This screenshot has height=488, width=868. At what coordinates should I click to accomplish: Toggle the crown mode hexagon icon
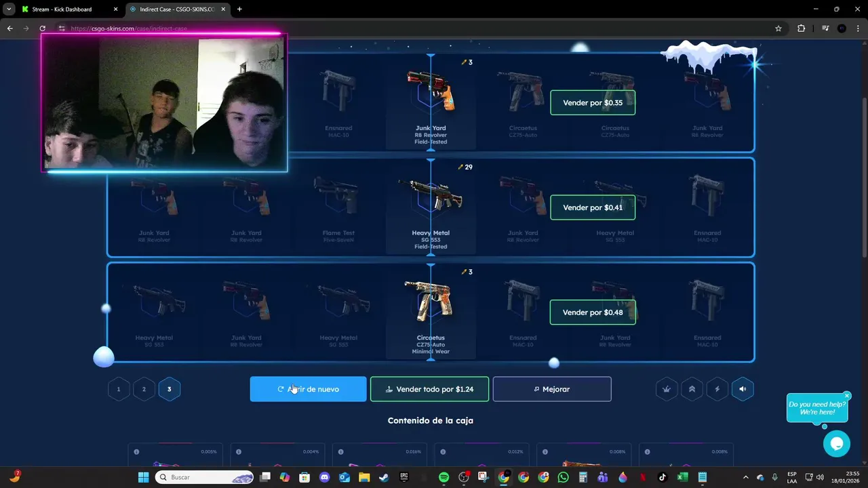(x=667, y=389)
